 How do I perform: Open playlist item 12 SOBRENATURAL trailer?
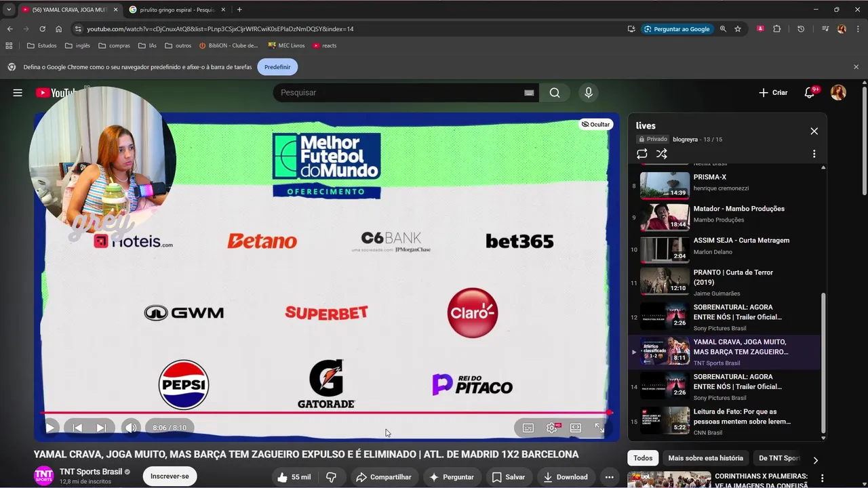point(724,317)
